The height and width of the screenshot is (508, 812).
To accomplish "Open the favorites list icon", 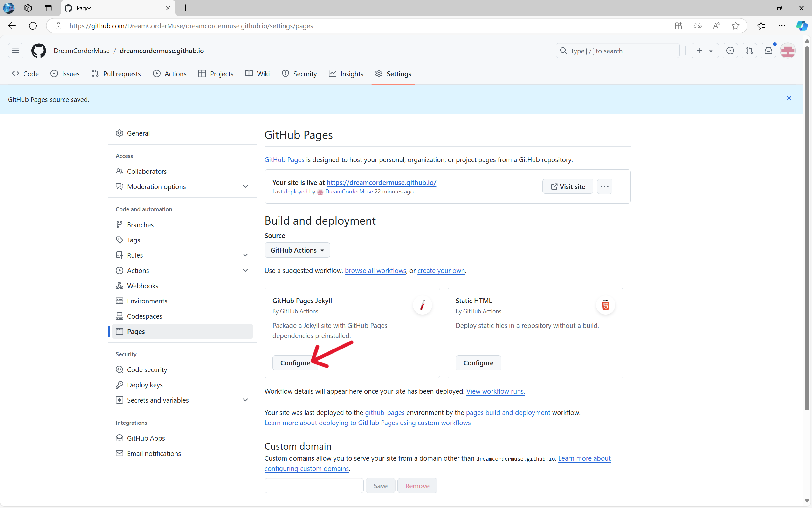I will point(761,26).
